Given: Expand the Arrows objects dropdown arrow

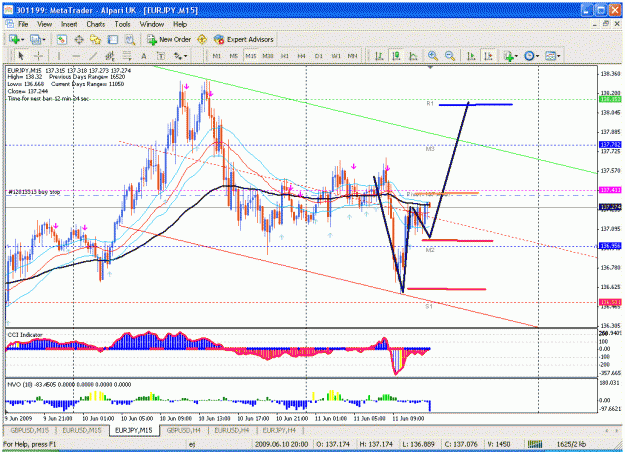Looking at the screenshot, I should pyautogui.click(x=186, y=56).
